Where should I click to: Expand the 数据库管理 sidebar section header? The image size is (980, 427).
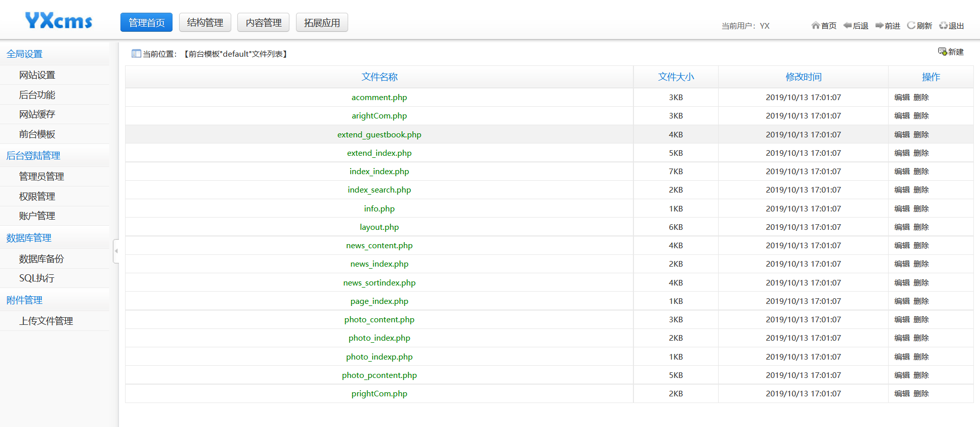[x=29, y=238]
